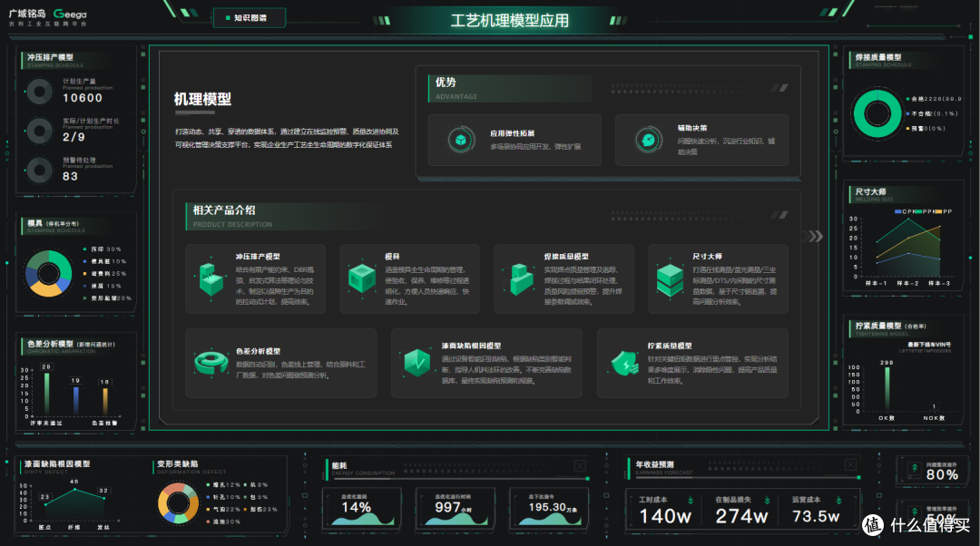Click the 尺寸大师 stacked-layers icon
This screenshot has height=546, width=980.
coord(670,279)
